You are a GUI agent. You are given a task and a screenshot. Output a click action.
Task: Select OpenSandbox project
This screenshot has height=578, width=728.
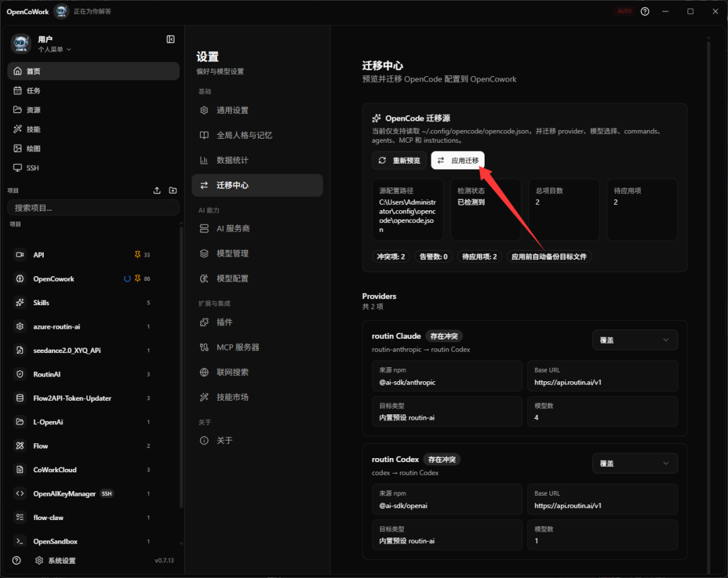coord(93,542)
